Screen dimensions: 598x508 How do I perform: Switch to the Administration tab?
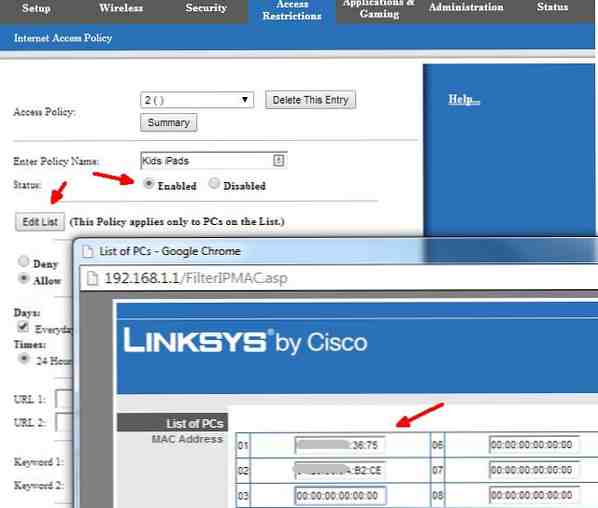[x=466, y=7]
